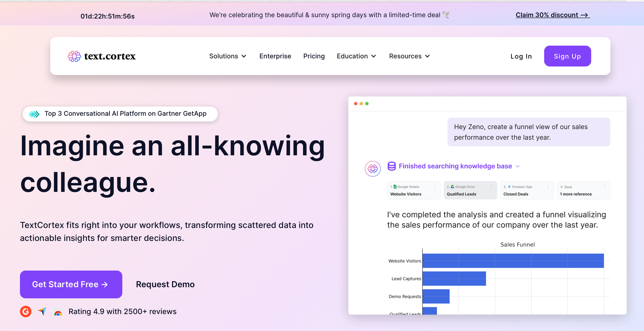Image resolution: width=644 pixels, height=331 pixels.
Task: Open the Website Visitors reference card
Action: click(414, 190)
